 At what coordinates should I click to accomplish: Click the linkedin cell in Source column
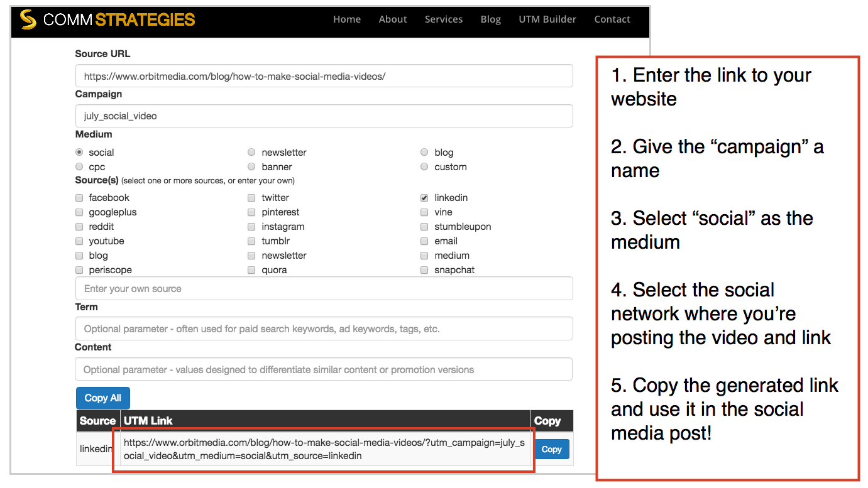click(97, 449)
